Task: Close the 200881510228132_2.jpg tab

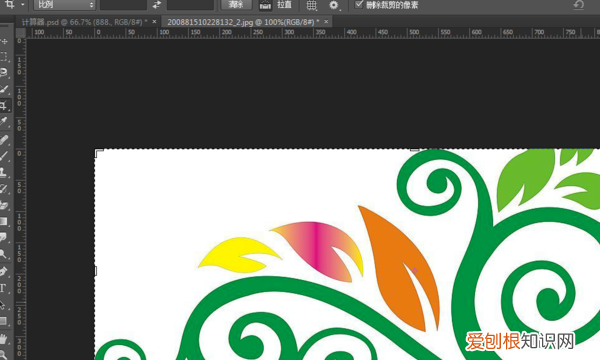Action: coord(326,22)
